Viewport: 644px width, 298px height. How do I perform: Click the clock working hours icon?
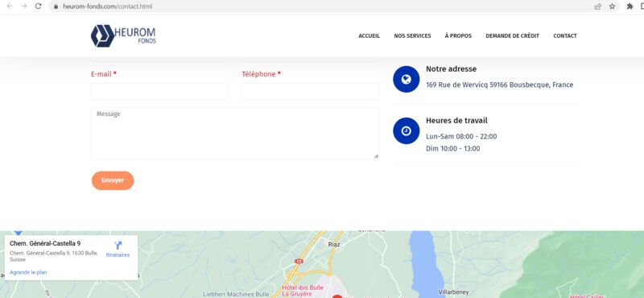[407, 130]
